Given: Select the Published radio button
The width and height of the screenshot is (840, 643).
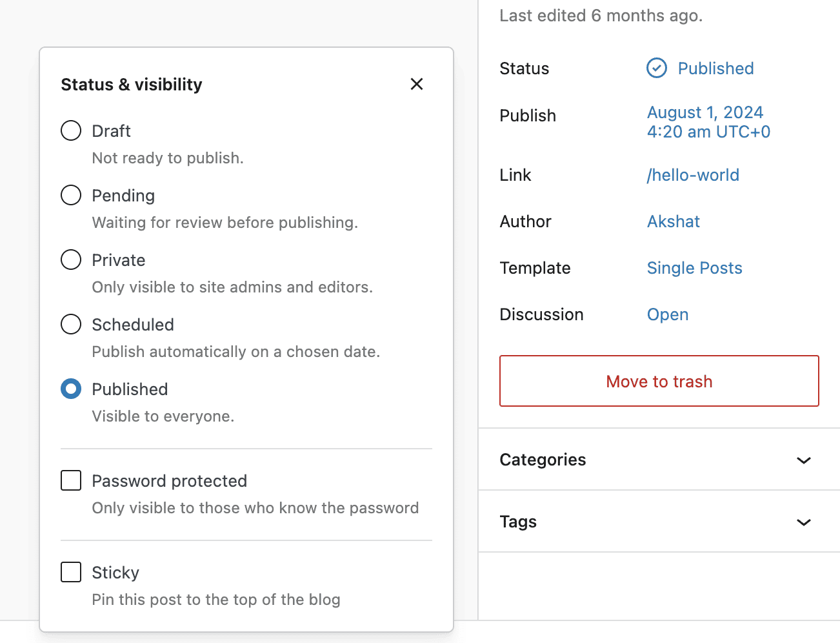Looking at the screenshot, I should (71, 389).
